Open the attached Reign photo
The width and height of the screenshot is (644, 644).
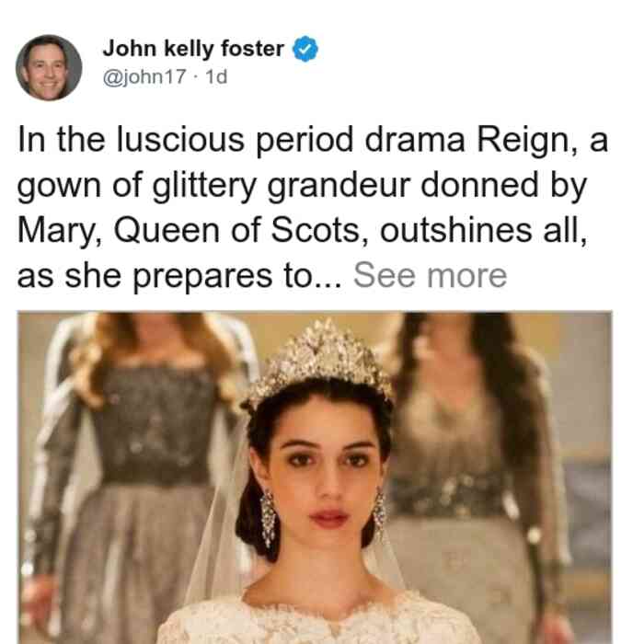315,477
